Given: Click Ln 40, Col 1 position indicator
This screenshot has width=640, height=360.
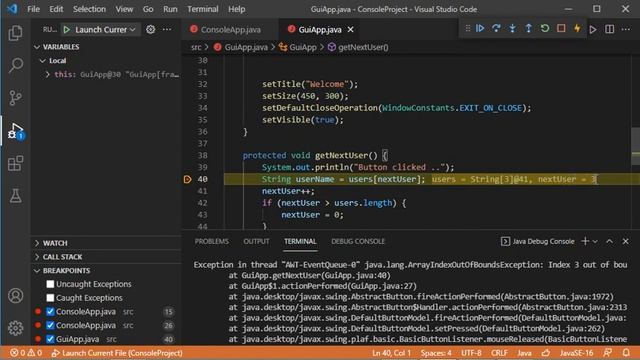Looking at the screenshot, I should coord(391,353).
